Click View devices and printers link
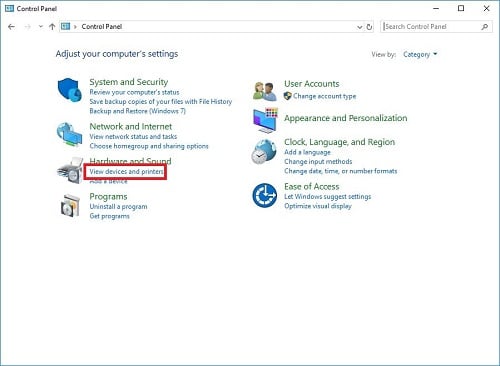 pyautogui.click(x=126, y=172)
